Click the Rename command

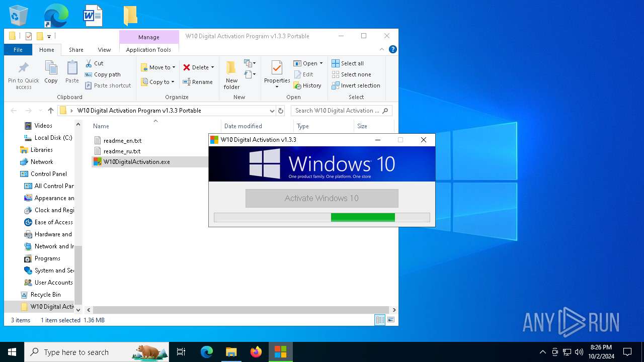197,82
